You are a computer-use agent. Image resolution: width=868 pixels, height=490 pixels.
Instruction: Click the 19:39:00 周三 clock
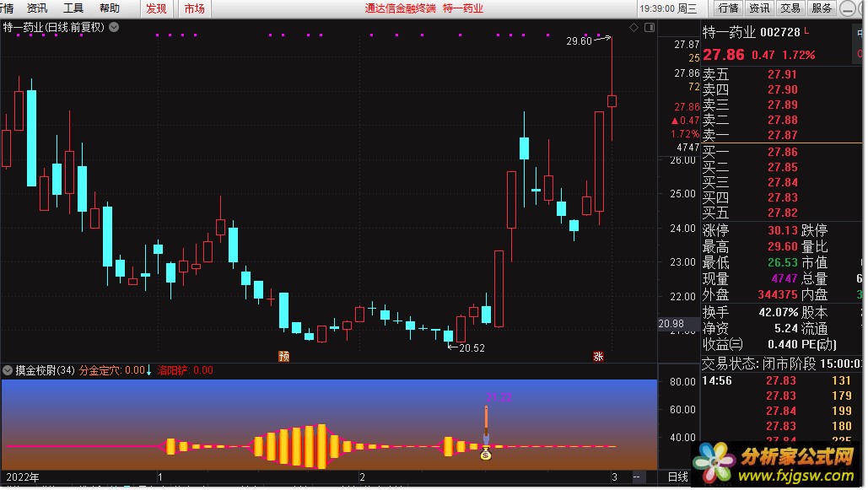[x=668, y=8]
